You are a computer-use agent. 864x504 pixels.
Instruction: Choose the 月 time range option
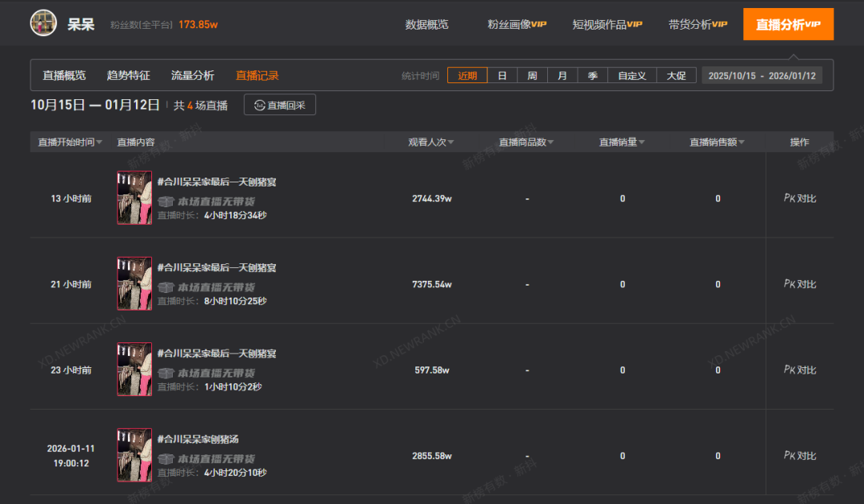562,76
